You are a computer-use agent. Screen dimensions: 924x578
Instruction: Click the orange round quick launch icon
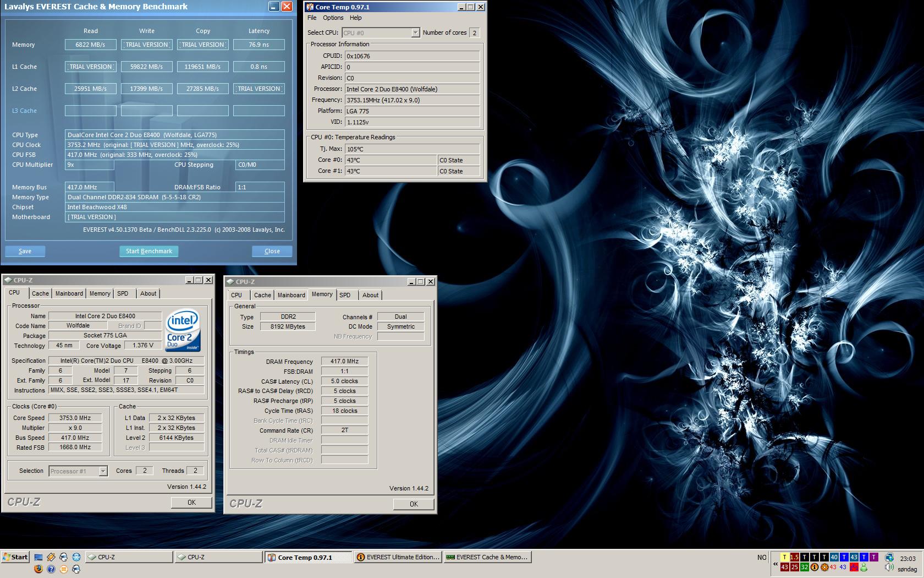(x=64, y=569)
